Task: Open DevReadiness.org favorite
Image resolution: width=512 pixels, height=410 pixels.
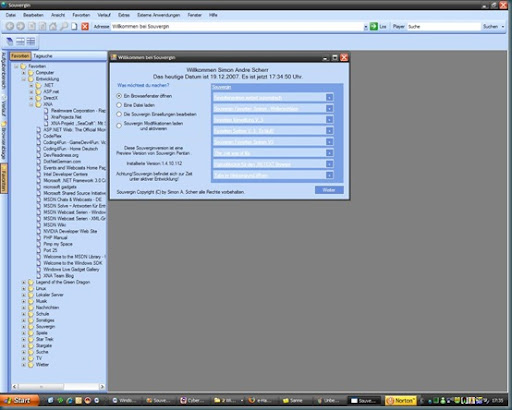Action: [61, 155]
